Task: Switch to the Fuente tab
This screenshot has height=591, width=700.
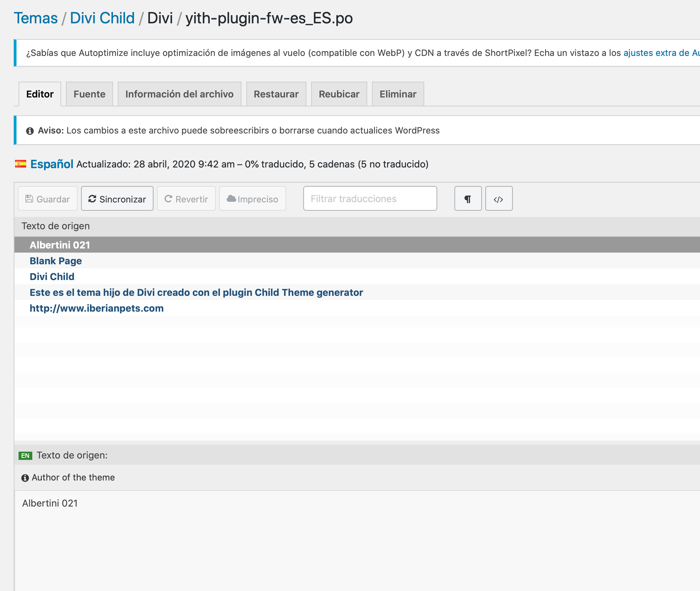Action: tap(89, 94)
